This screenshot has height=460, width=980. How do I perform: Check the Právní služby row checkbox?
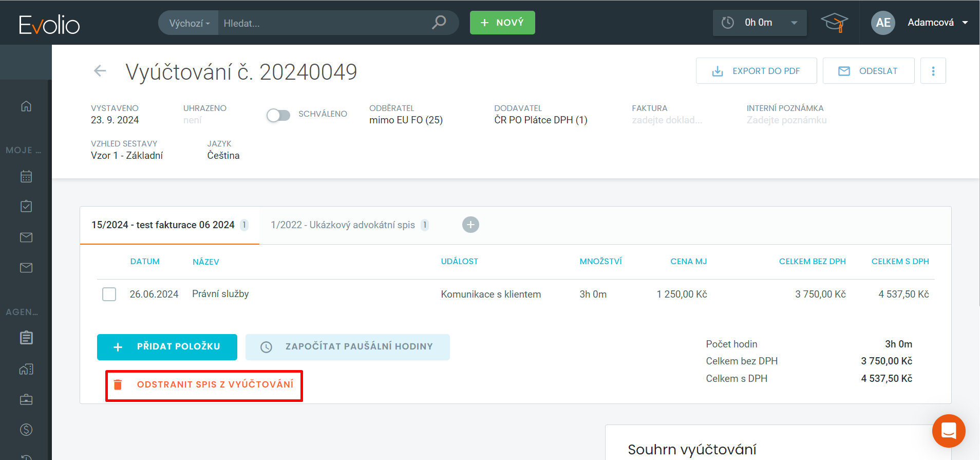point(109,295)
